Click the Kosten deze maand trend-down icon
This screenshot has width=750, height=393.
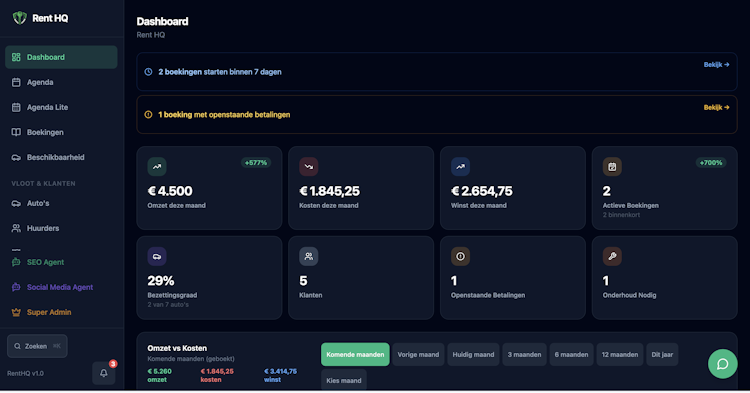point(309,166)
